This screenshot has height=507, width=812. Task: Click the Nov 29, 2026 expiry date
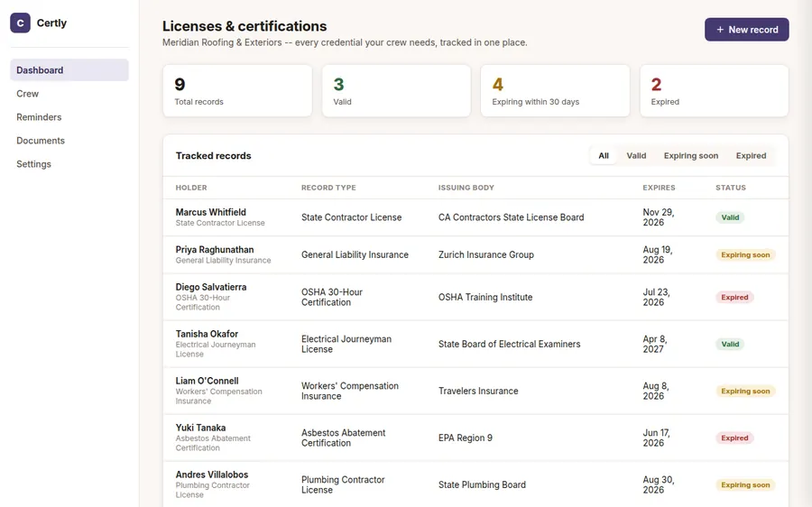(x=659, y=217)
